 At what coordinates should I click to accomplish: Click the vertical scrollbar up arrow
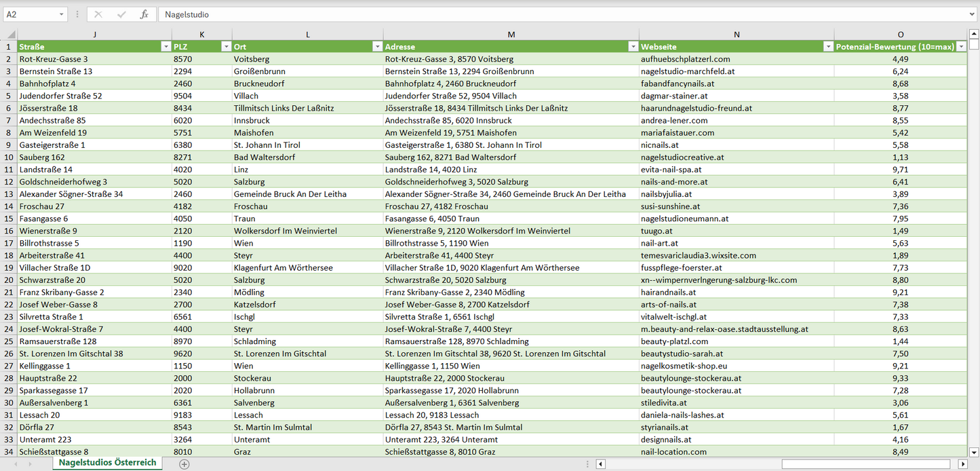tap(975, 33)
